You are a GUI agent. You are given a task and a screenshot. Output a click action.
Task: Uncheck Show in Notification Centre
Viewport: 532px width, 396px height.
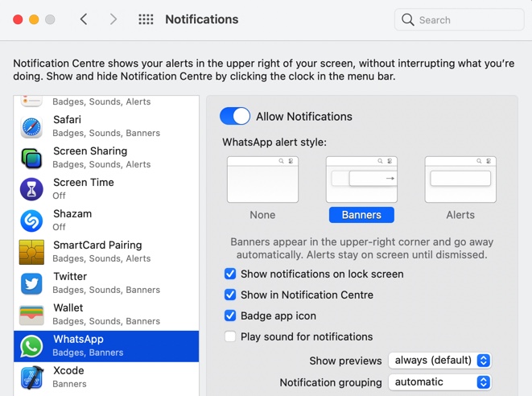point(230,295)
